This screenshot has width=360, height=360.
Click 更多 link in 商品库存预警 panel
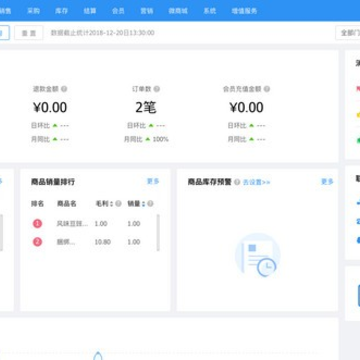tap(327, 181)
